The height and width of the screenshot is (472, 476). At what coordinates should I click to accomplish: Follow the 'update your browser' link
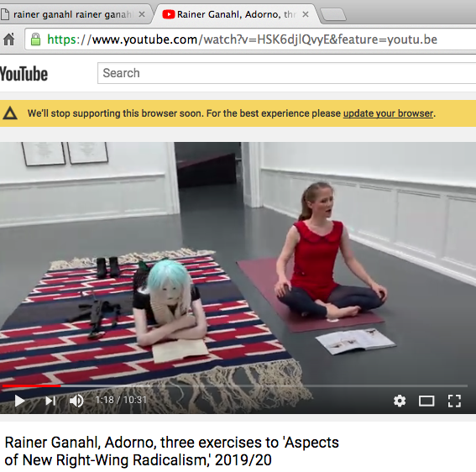pos(388,113)
